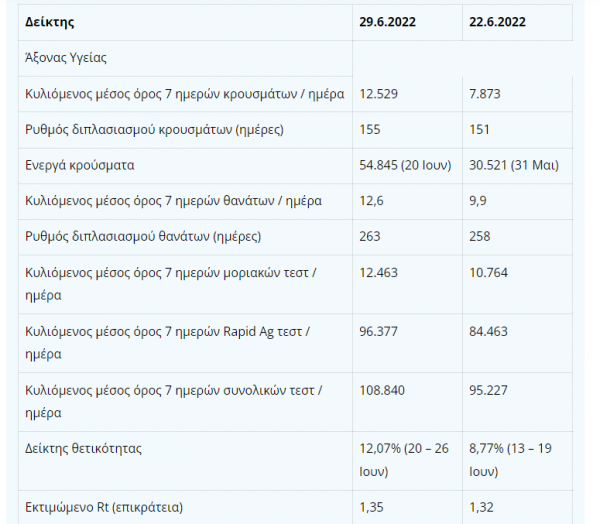Select the 7.873 cases value cell
600x524 pixels.
(484, 94)
